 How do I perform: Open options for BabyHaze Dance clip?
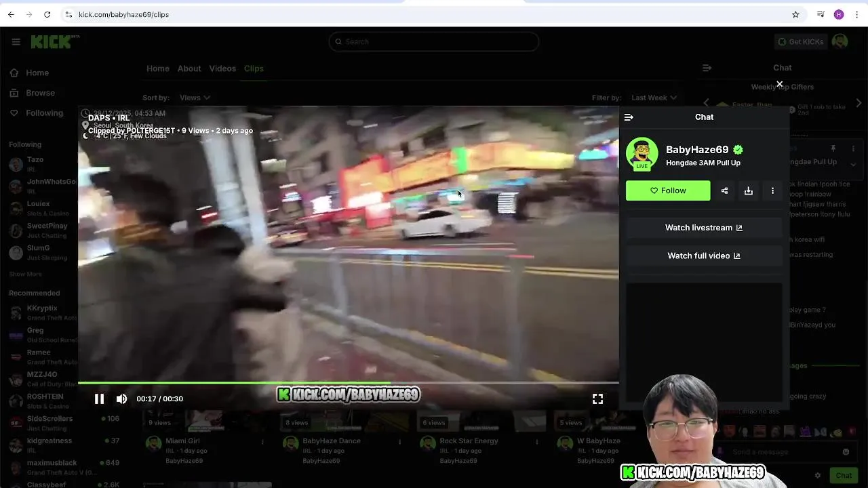(x=399, y=442)
